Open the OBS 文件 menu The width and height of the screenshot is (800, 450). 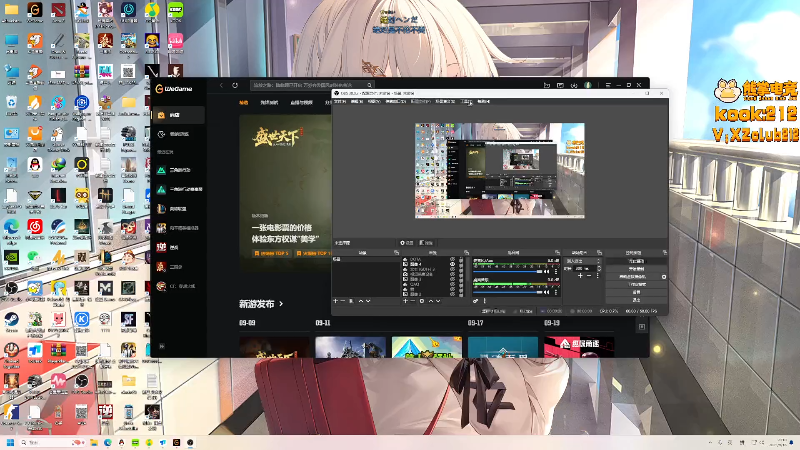coord(340,102)
